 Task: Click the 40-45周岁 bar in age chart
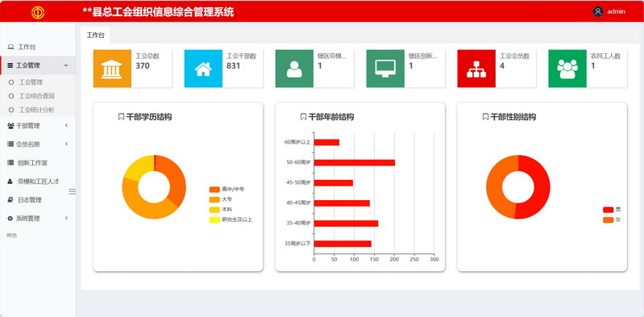click(x=342, y=203)
